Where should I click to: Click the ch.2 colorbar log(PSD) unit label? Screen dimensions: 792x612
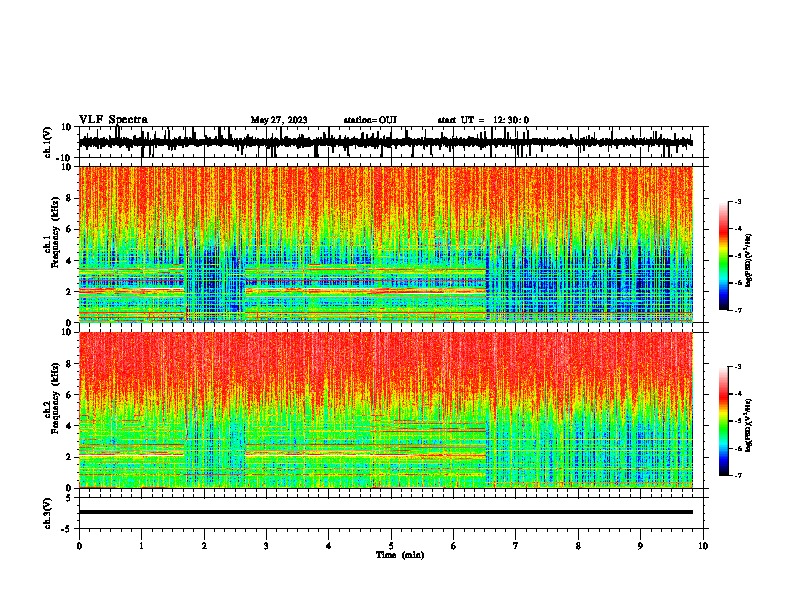click(x=749, y=425)
